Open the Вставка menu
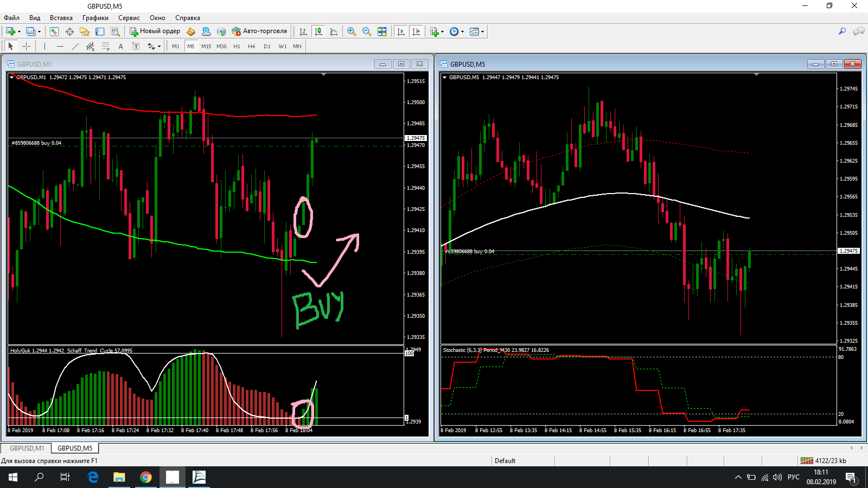868x488 pixels. pyautogui.click(x=61, y=18)
